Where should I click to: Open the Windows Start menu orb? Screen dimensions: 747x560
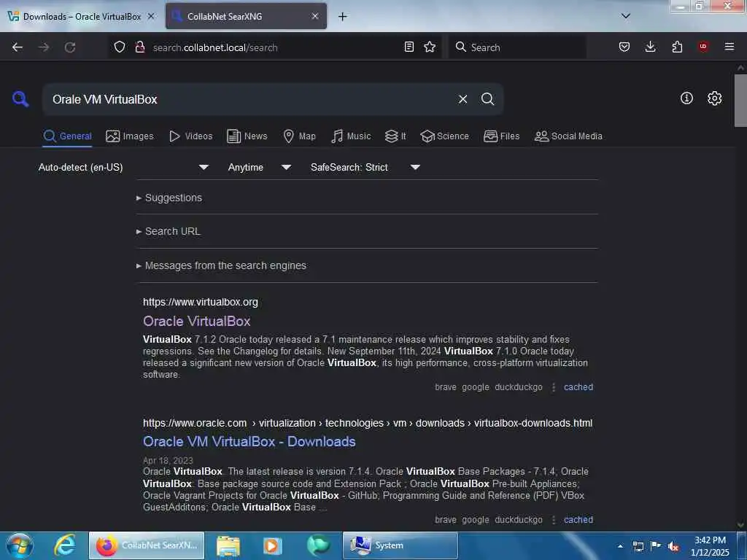click(x=20, y=545)
